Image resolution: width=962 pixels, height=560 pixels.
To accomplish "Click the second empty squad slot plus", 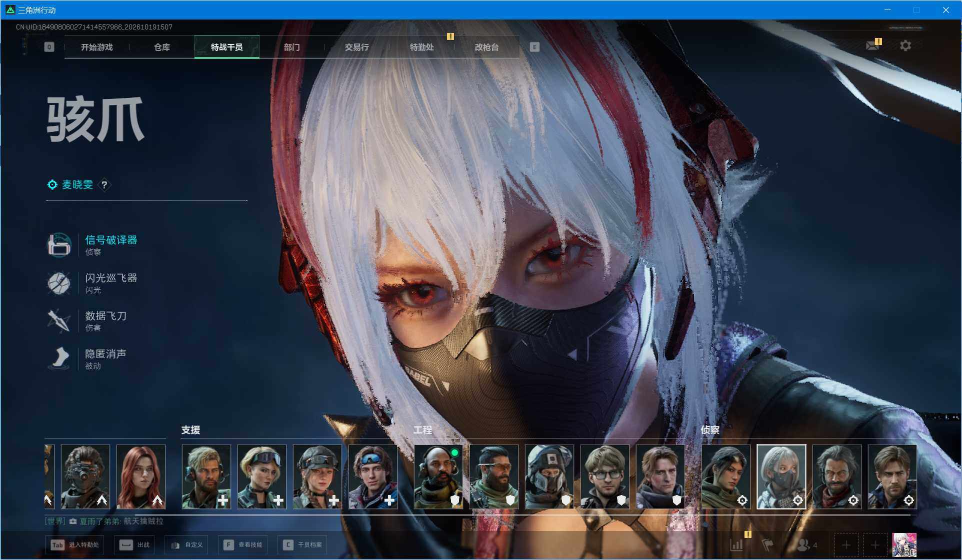I will coord(875,545).
